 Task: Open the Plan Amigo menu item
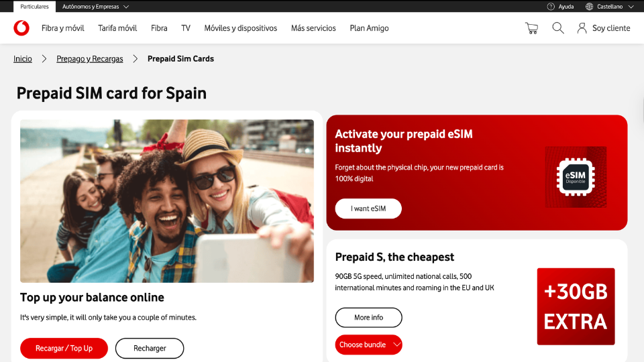(369, 28)
